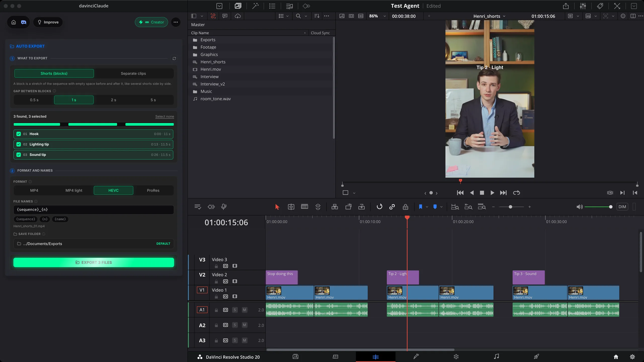
Task: Mute audio track A1
Action: [244, 310]
